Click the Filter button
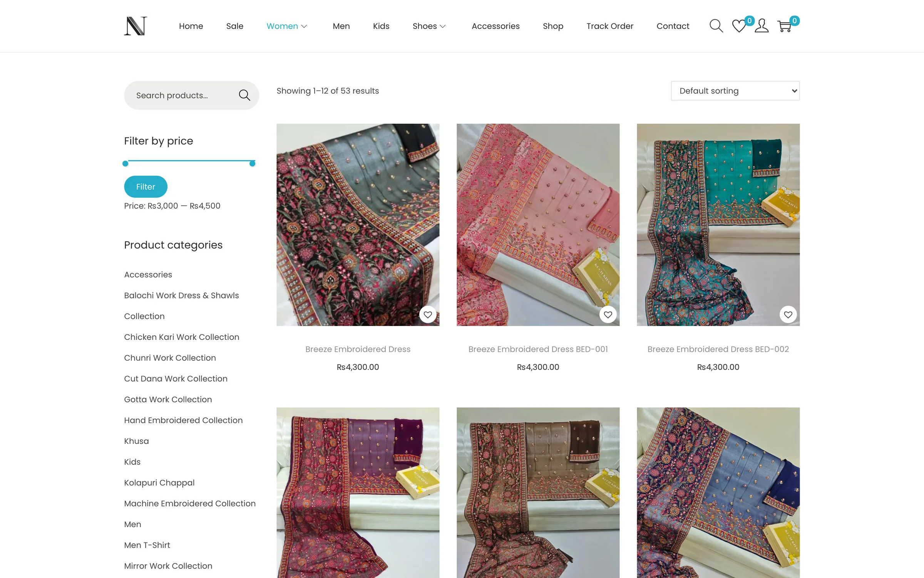 146,187
